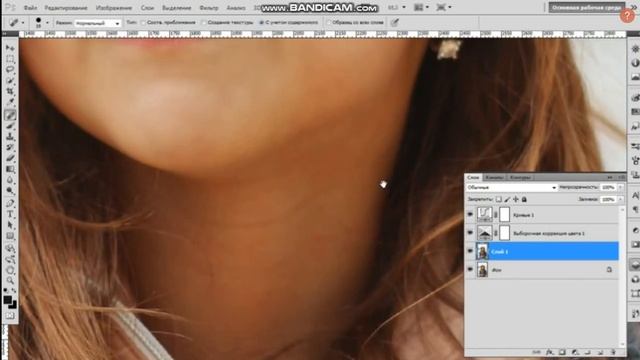Screen dimensions: 640x360
Task: Select the Eraser tool
Action: [x=10, y=158]
